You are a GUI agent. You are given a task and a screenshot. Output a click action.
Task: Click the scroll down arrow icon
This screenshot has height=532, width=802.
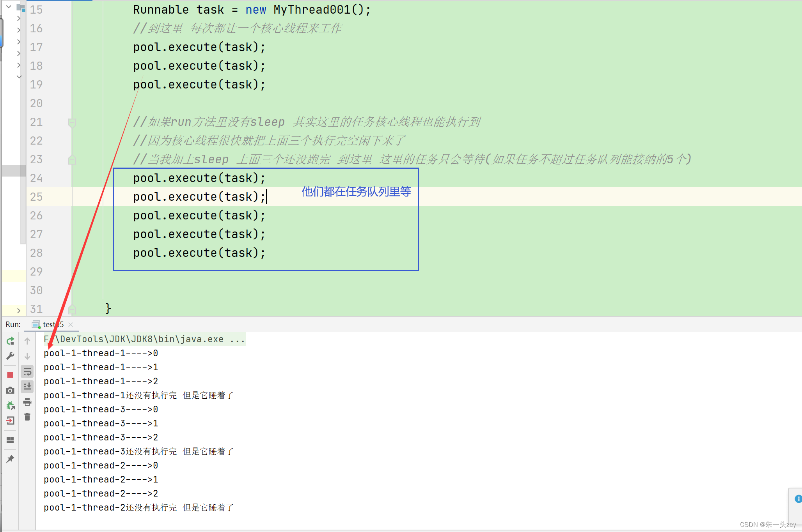pyautogui.click(x=28, y=355)
